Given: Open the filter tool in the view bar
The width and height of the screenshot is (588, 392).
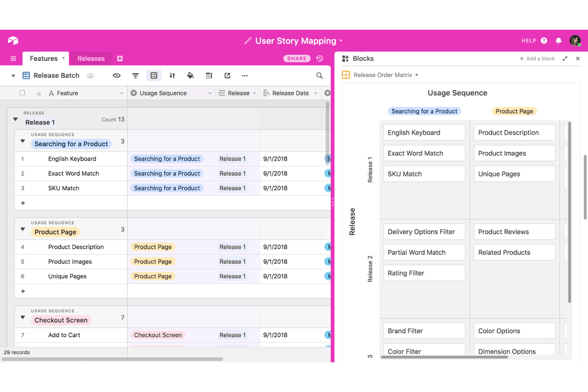Looking at the screenshot, I should click(x=135, y=75).
